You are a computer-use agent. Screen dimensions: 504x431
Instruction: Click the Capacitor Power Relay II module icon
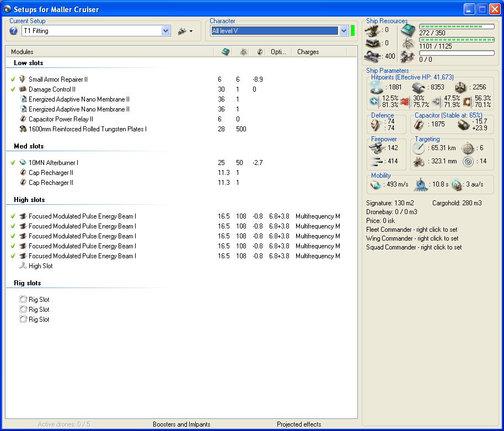click(23, 119)
